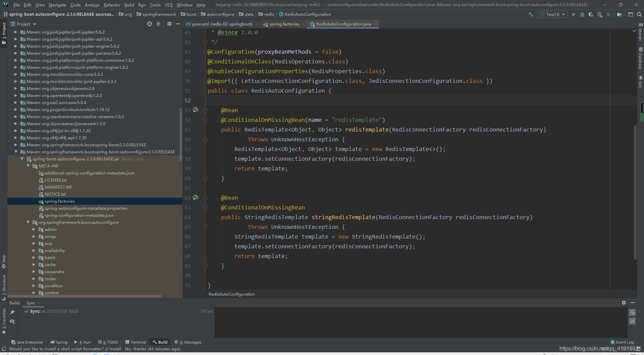
Task: Expand the condition package folder
Action: point(34,286)
